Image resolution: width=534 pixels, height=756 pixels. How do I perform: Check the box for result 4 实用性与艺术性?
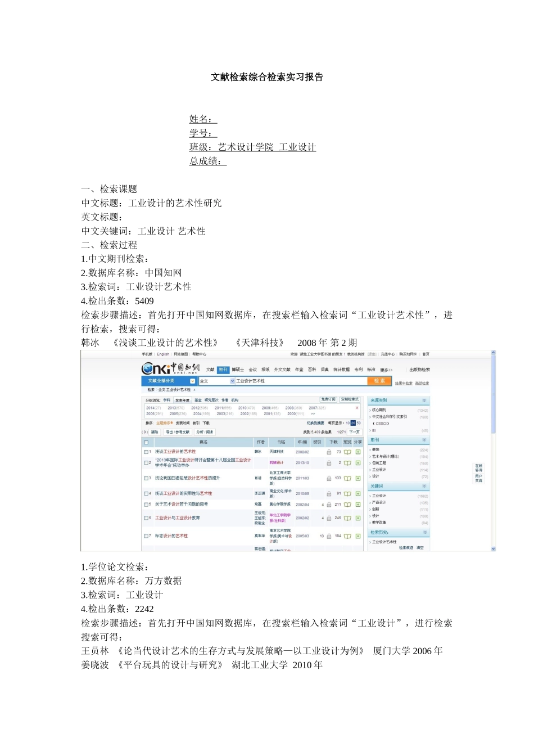146,493
